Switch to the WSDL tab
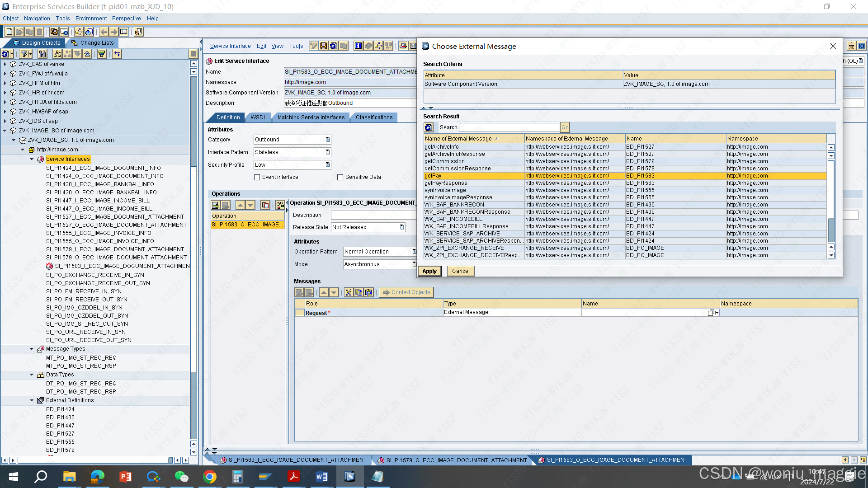This screenshot has width=868, height=488. click(x=259, y=117)
